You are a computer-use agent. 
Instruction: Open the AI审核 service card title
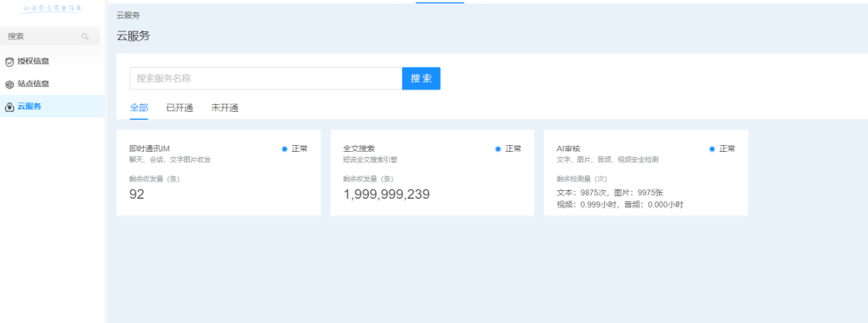pos(568,148)
